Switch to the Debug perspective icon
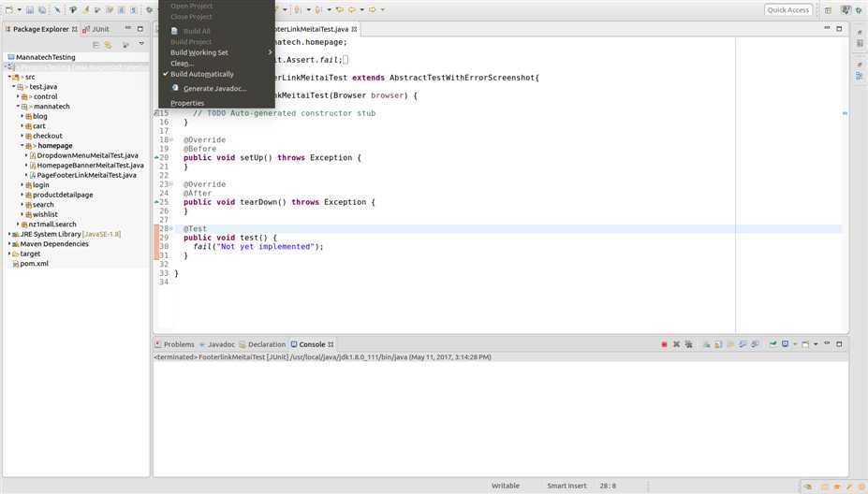The width and height of the screenshot is (868, 494). tap(859, 10)
